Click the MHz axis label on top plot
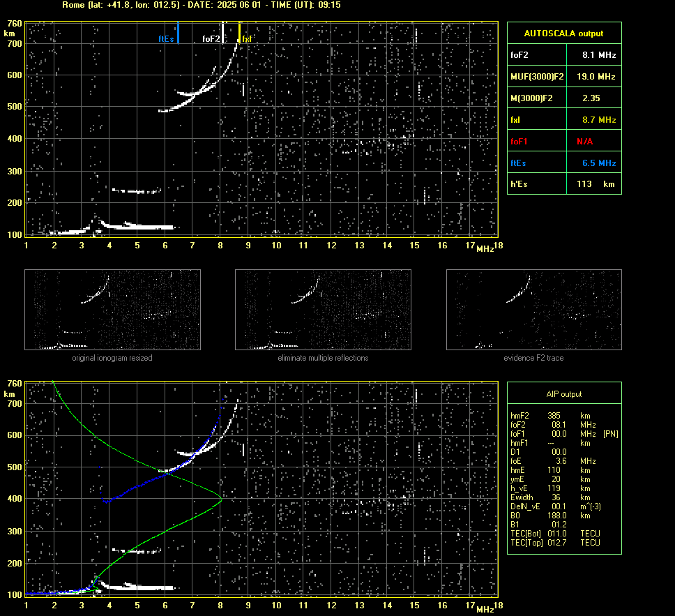Viewport: 675px width, 616px height. click(485, 249)
